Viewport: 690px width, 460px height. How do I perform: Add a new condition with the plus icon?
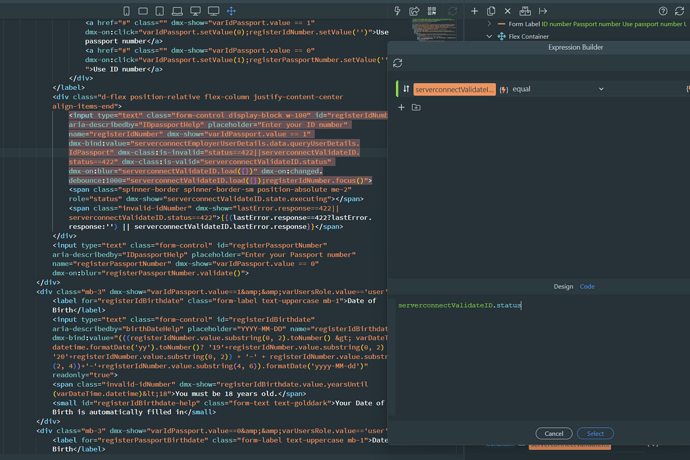(x=401, y=107)
